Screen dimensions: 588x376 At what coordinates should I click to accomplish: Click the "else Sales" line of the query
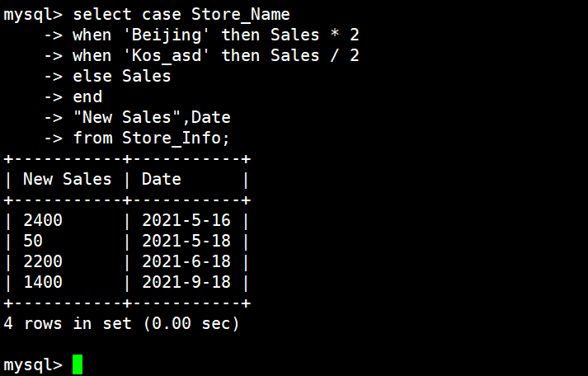point(121,76)
